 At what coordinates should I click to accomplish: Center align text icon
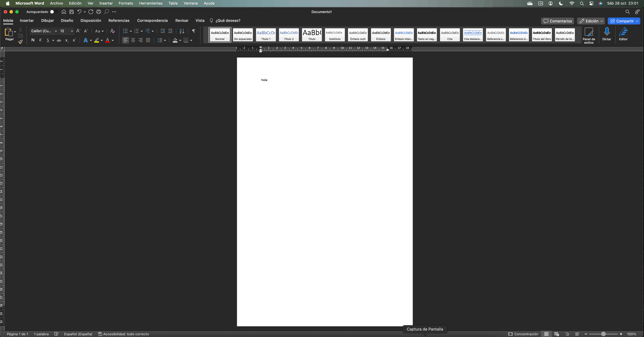133,40
